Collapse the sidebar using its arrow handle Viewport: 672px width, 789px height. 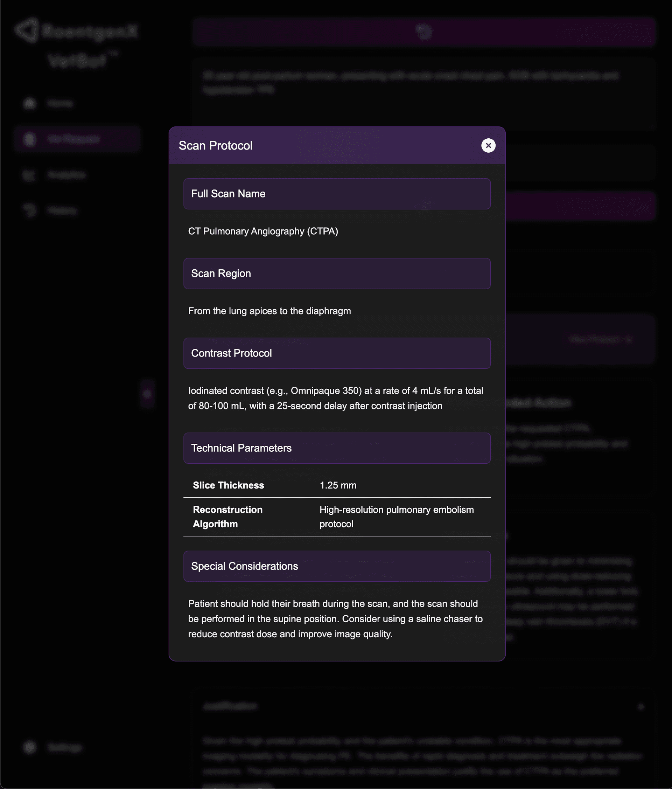pos(148,394)
